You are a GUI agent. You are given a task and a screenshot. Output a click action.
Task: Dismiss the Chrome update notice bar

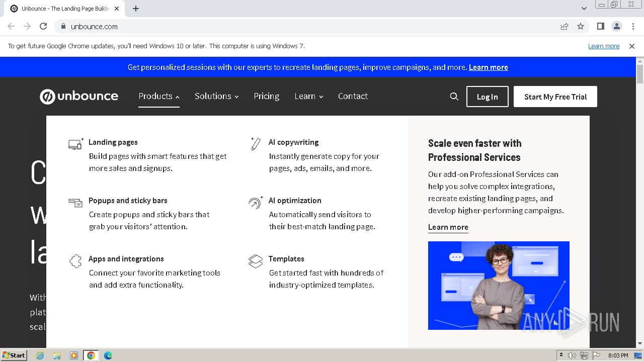pyautogui.click(x=632, y=46)
